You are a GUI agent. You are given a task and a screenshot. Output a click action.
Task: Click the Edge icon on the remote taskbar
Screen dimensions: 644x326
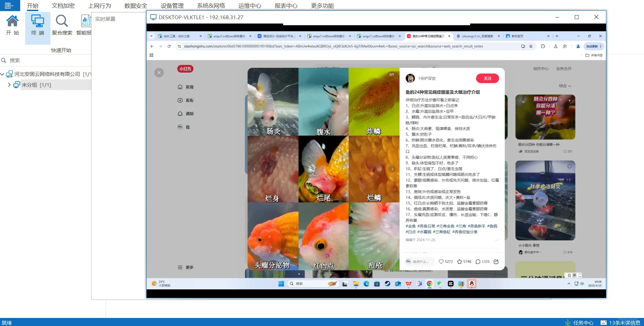pyautogui.click(x=367, y=284)
